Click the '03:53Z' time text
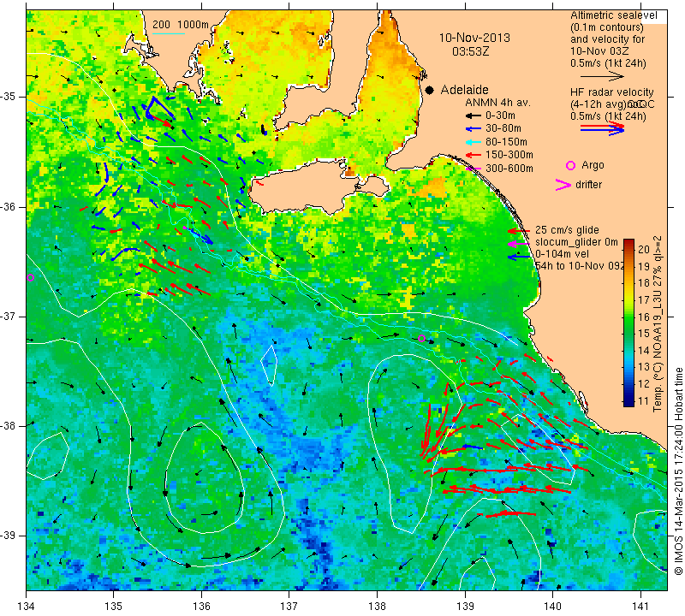Screen dimensions: 685x616 pos(470,51)
